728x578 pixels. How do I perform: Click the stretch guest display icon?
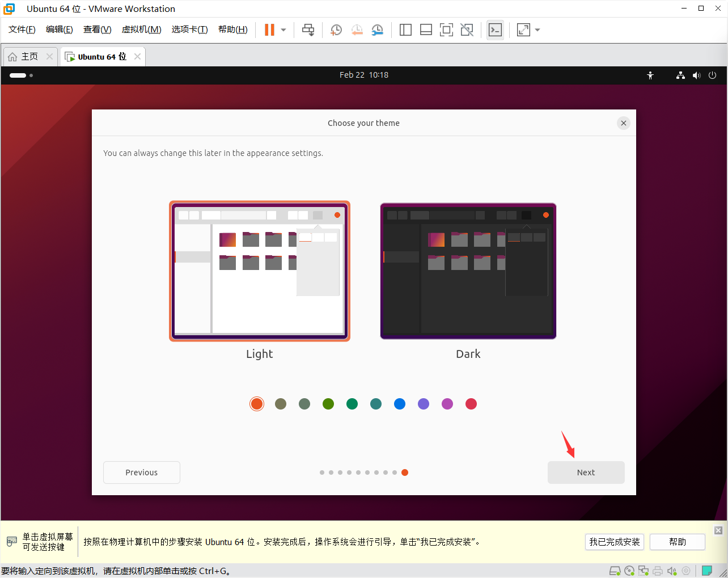pos(523,30)
